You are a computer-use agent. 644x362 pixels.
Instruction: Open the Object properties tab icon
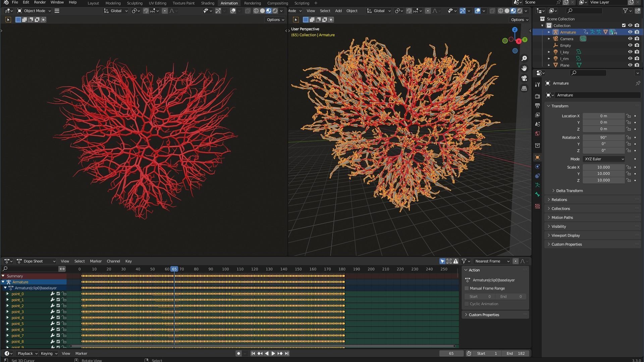[x=537, y=157]
